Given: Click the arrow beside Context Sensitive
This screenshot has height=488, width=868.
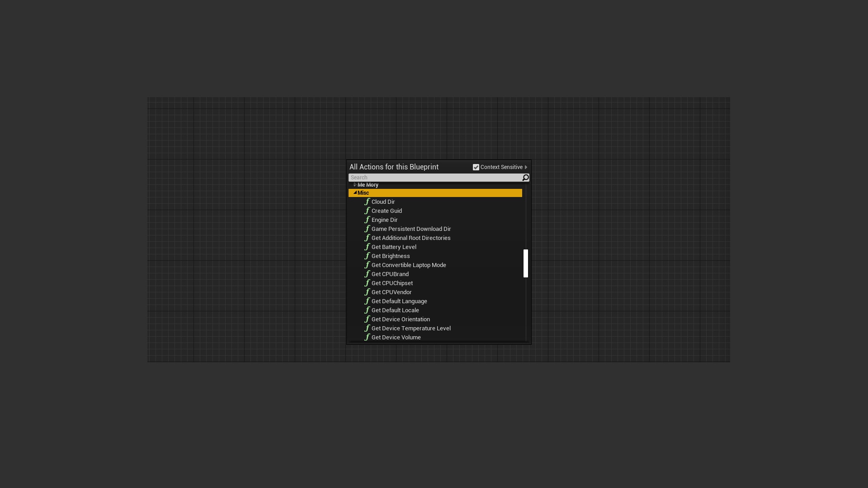Looking at the screenshot, I should [x=526, y=167].
